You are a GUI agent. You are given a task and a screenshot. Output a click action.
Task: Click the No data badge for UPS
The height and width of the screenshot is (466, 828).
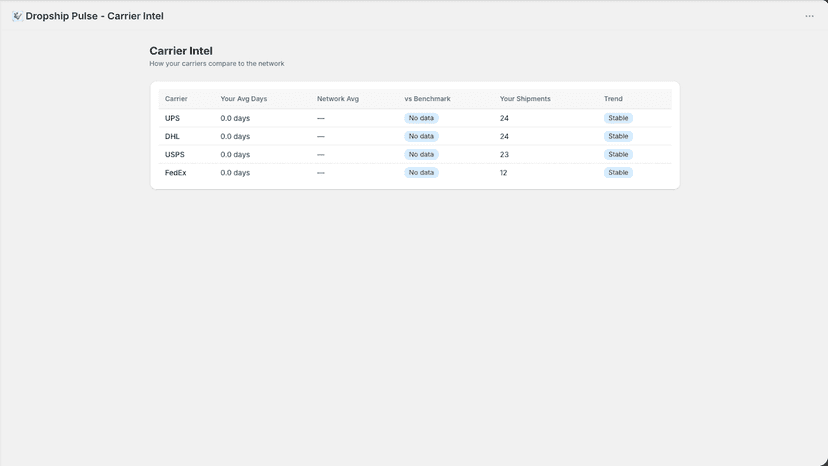click(x=421, y=118)
